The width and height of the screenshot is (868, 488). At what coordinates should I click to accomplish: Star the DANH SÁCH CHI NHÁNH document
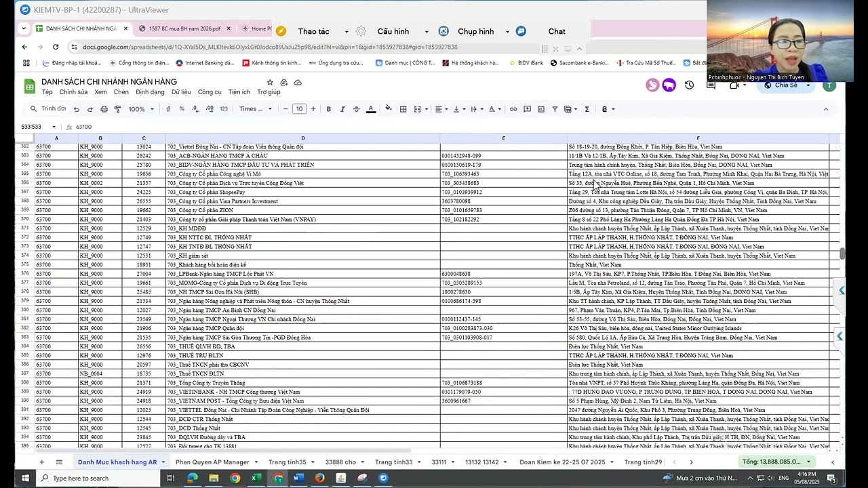(270, 82)
